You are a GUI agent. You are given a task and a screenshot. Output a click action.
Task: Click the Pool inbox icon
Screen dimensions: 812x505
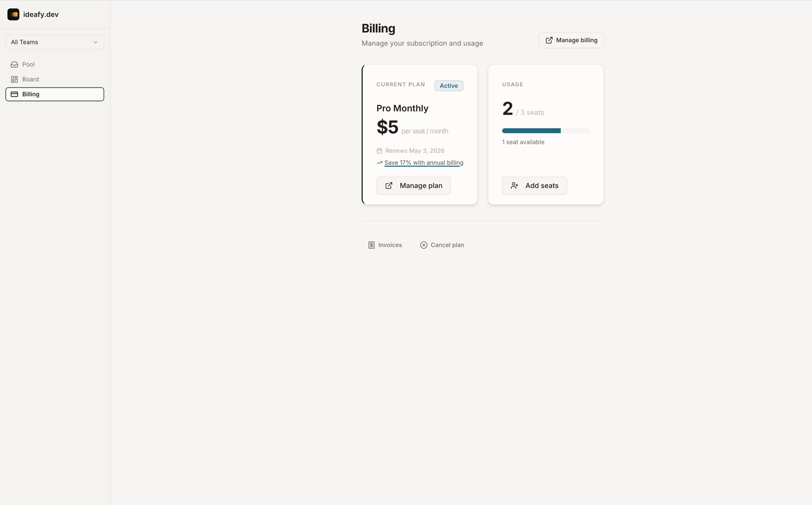click(15, 64)
